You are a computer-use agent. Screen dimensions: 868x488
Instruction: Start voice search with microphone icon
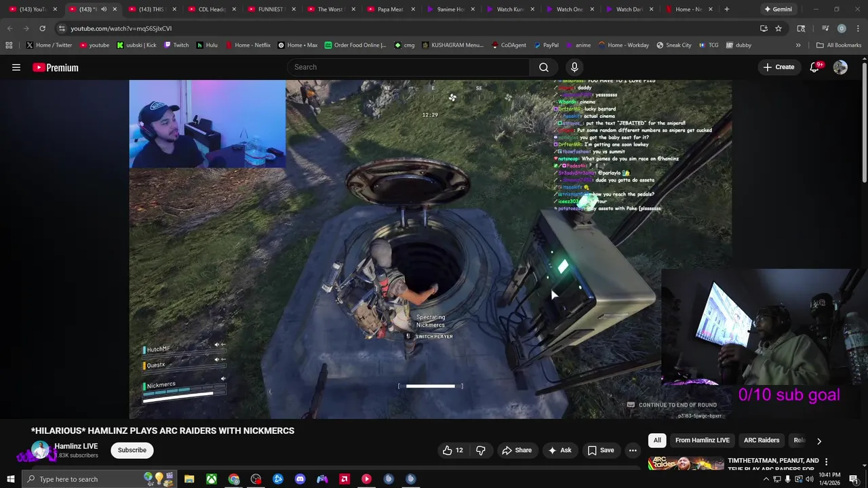tap(574, 67)
